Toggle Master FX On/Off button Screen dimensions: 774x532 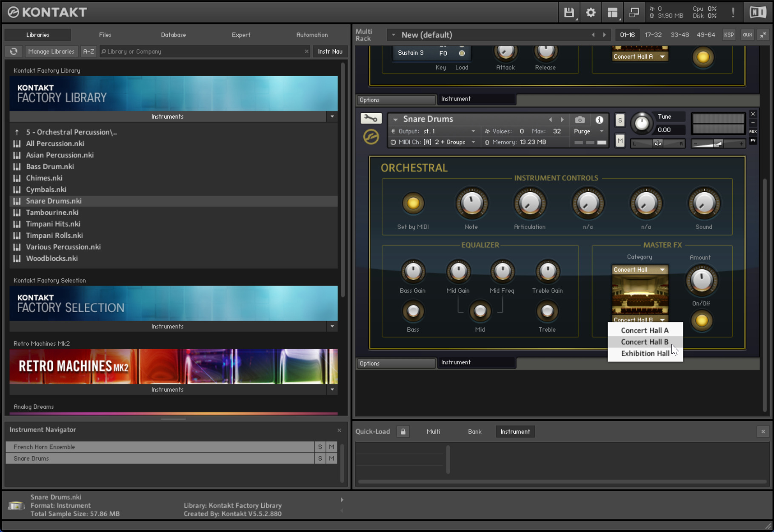click(701, 321)
